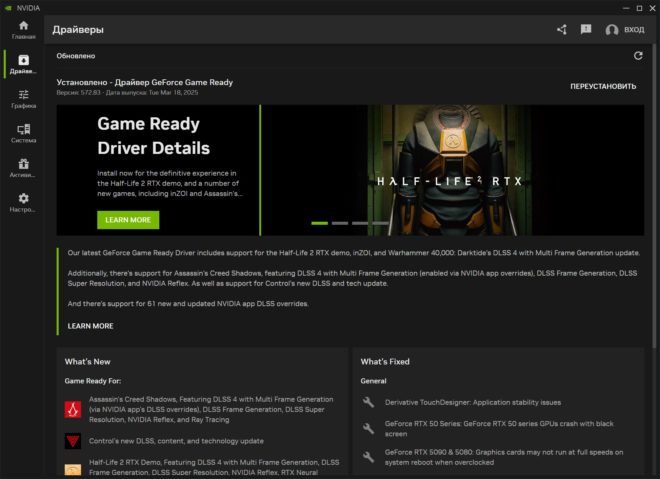Viewport: 660px width, 479px height.
Task: Refresh driver updates with reload icon
Action: click(638, 56)
